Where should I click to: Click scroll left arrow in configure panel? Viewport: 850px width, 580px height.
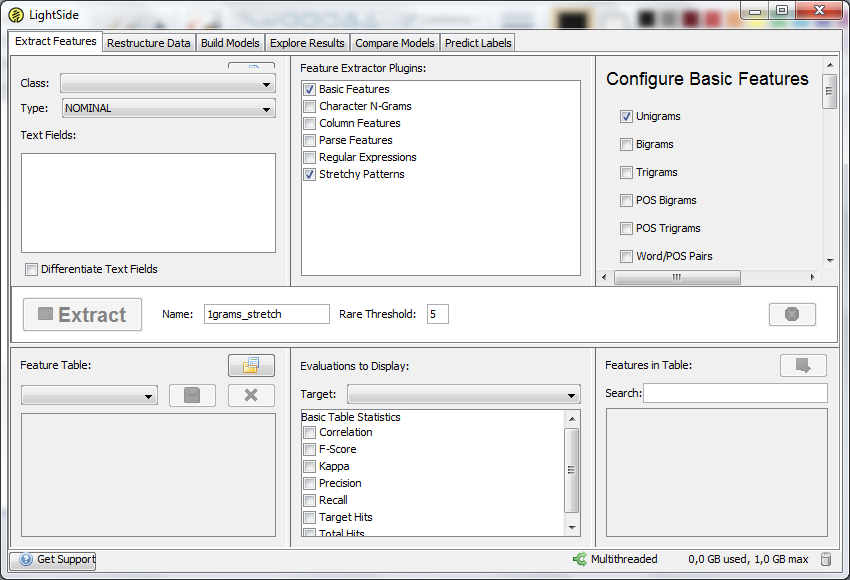tap(604, 278)
